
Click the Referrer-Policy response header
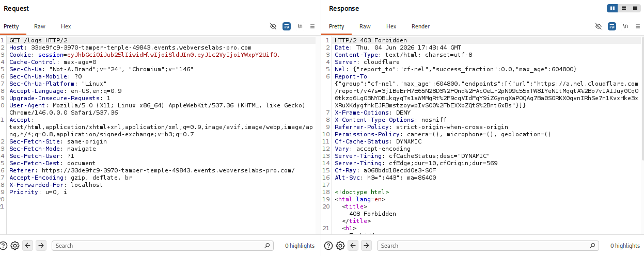coord(421,127)
